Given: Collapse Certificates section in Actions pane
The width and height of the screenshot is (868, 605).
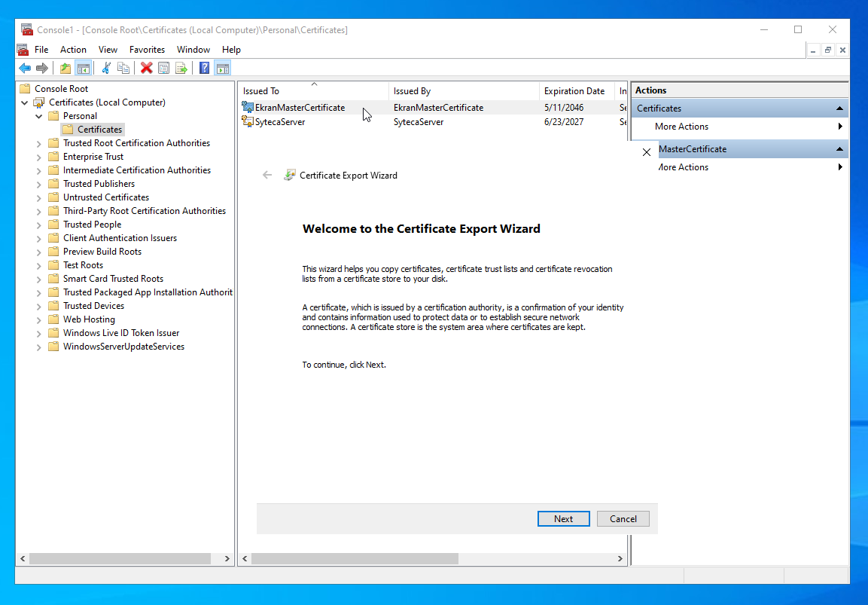Looking at the screenshot, I should pyautogui.click(x=839, y=108).
